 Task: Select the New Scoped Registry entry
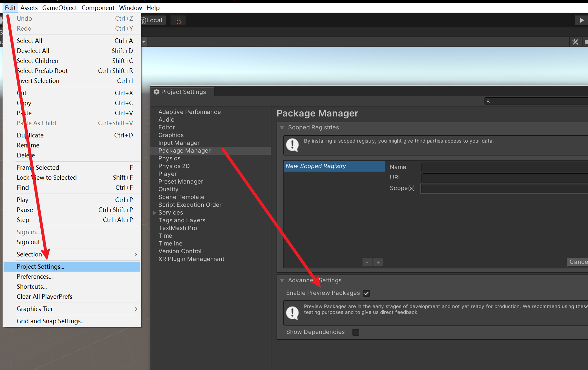click(x=334, y=166)
